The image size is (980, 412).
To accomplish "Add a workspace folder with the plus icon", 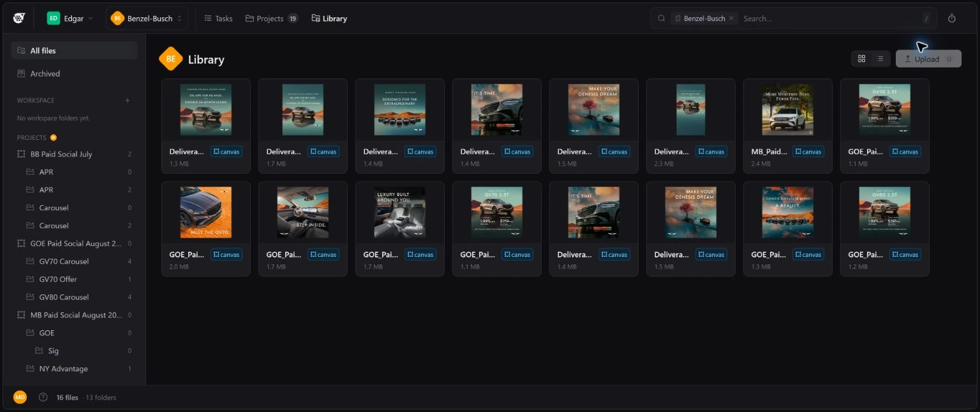I will (x=128, y=100).
